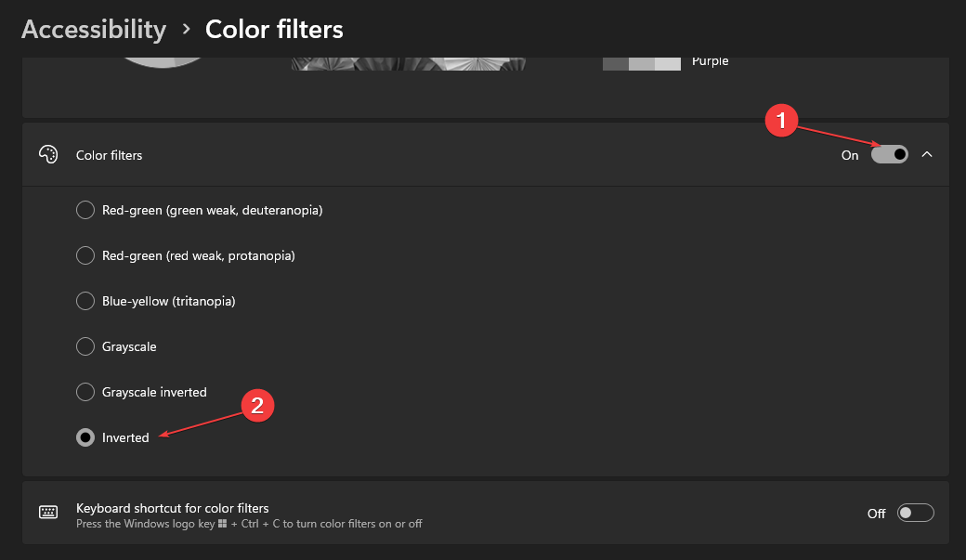Viewport: 966px width, 560px height.
Task: Click the keyboard icon next to shortcut setting
Action: click(x=47, y=512)
